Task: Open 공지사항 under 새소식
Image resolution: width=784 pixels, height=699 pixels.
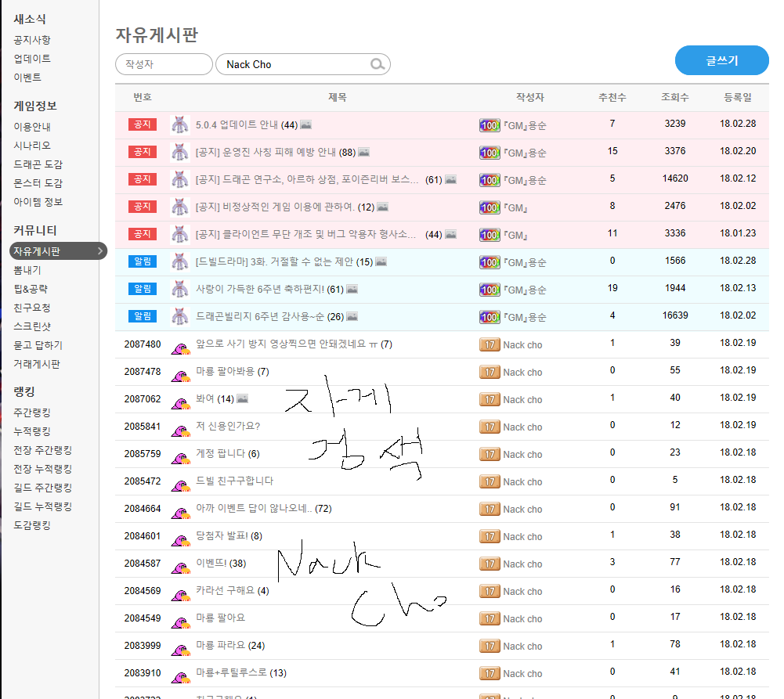Action: point(32,40)
